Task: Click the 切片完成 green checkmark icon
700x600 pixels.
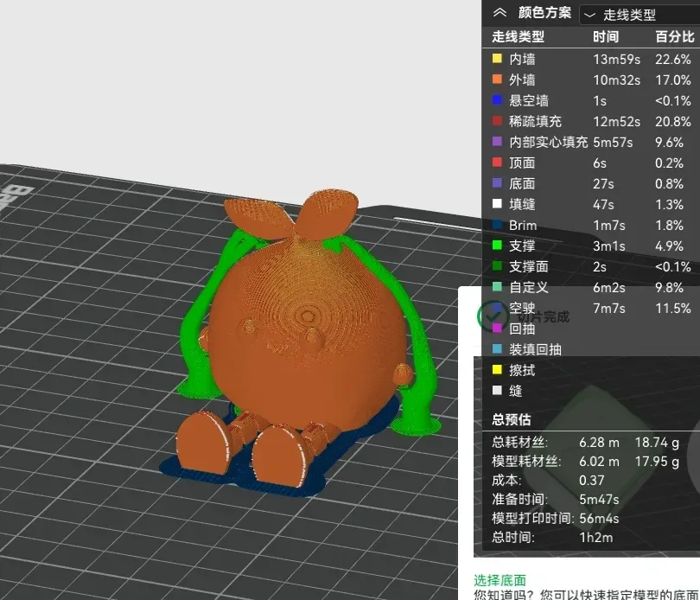Action: coord(493,316)
